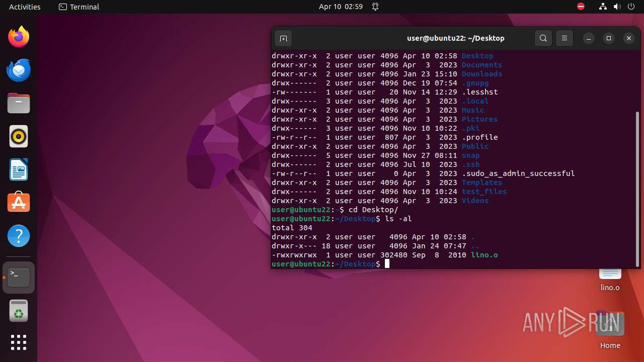Viewport: 644px width, 362px height.
Task: Minimize the Terminal window
Action: 589,38
